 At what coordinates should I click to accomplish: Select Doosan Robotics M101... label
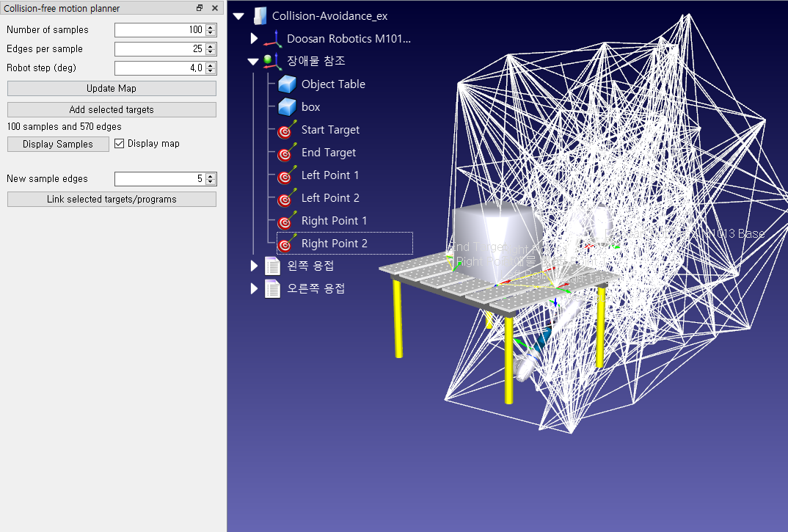tap(349, 39)
